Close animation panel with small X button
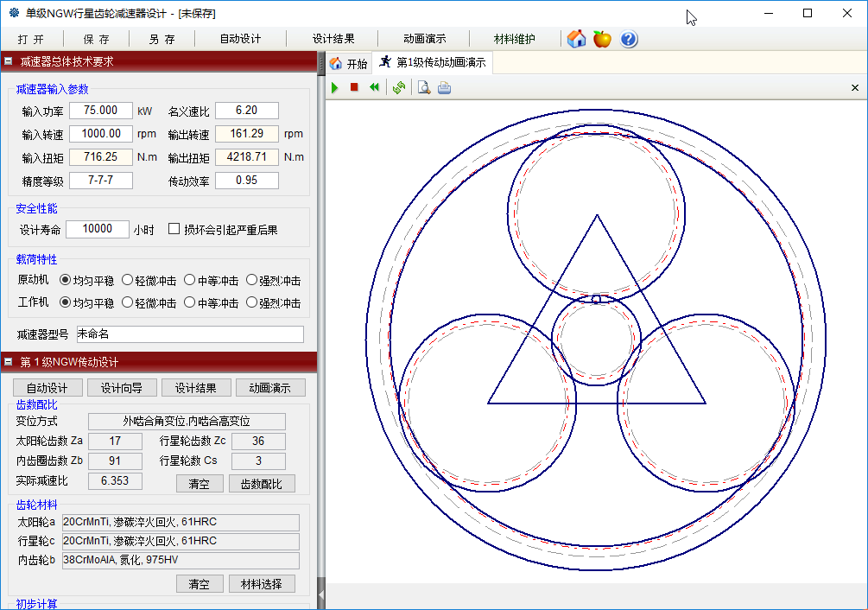This screenshot has width=868, height=610. click(x=855, y=87)
